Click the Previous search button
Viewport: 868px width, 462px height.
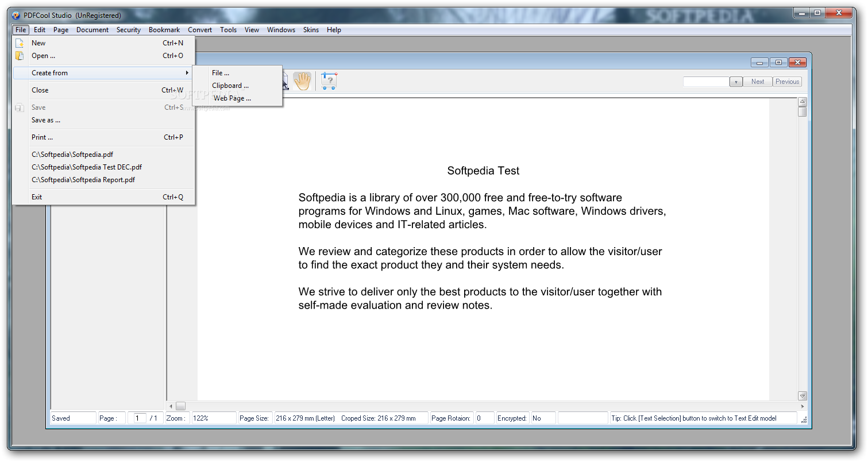click(787, 82)
